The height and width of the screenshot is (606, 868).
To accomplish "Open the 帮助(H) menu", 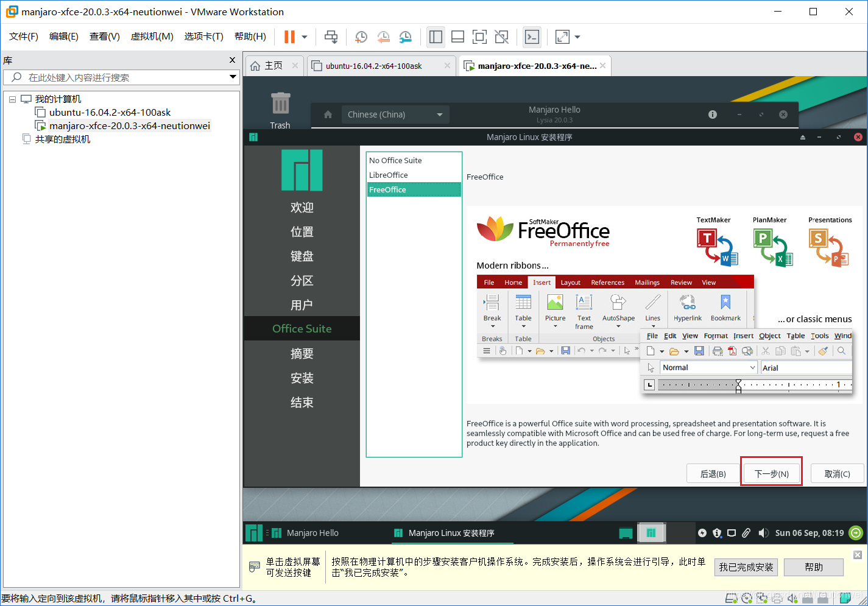I will click(x=250, y=37).
